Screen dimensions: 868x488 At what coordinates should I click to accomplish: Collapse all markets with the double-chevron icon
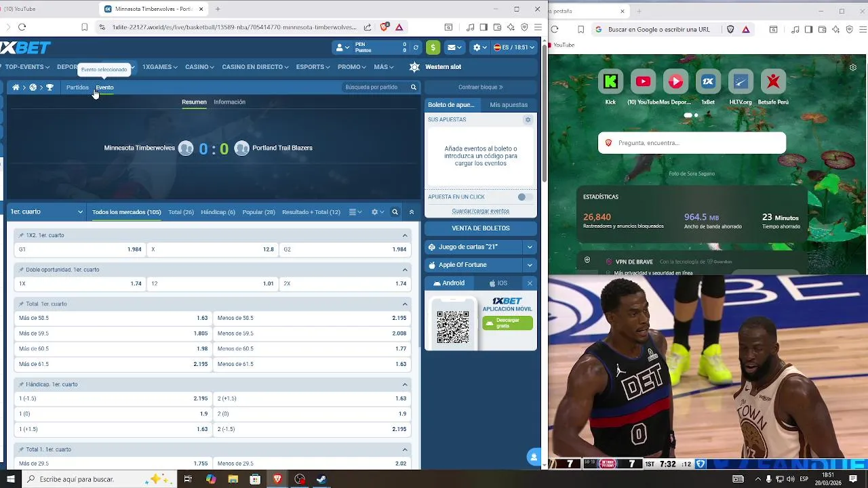pyautogui.click(x=411, y=212)
